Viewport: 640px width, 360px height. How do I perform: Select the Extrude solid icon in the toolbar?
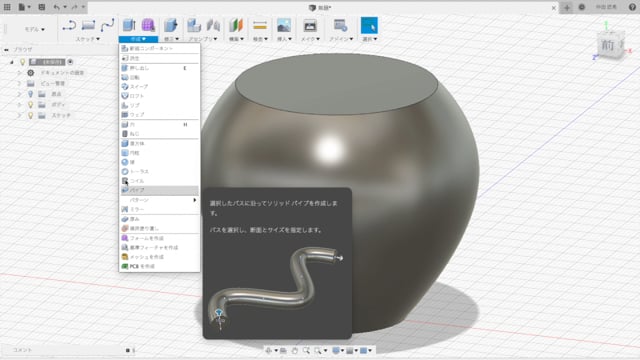tap(129, 25)
